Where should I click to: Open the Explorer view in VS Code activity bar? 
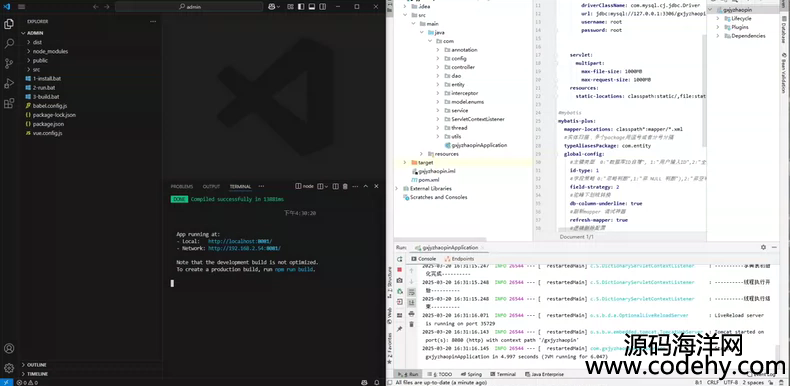pyautogui.click(x=9, y=24)
